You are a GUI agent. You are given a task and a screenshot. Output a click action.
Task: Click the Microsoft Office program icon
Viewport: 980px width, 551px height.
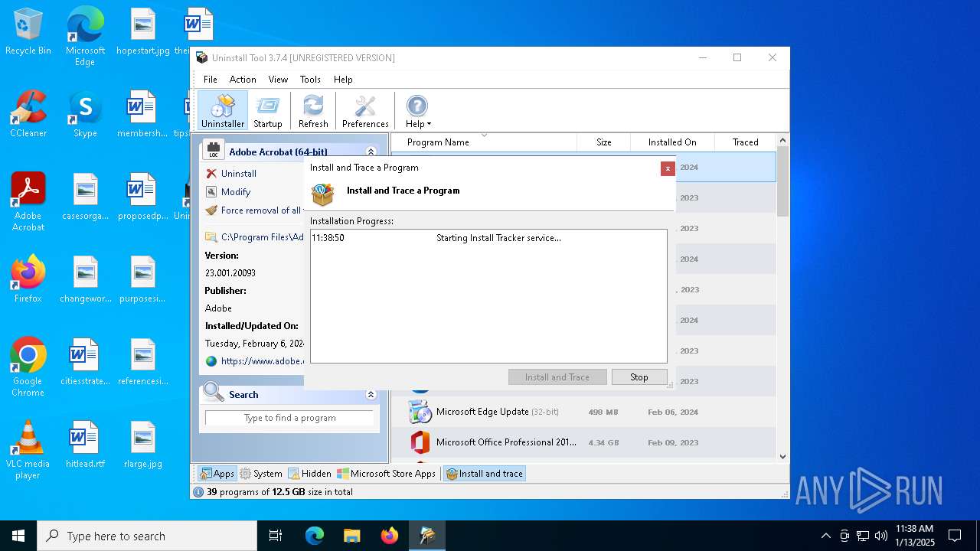[420, 442]
